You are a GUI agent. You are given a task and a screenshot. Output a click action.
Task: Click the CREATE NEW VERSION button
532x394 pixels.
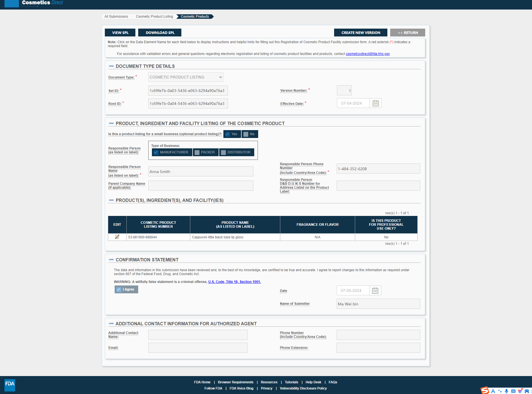pyautogui.click(x=360, y=33)
